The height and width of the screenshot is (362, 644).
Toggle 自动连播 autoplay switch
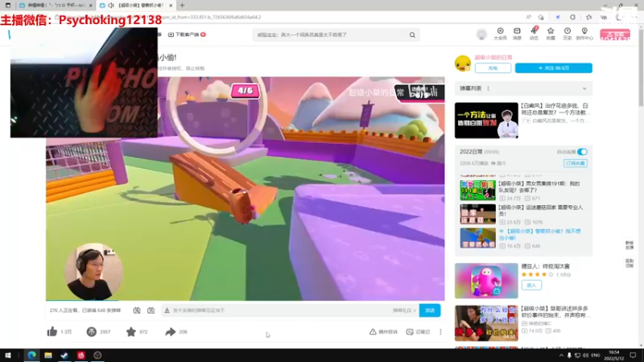582,152
